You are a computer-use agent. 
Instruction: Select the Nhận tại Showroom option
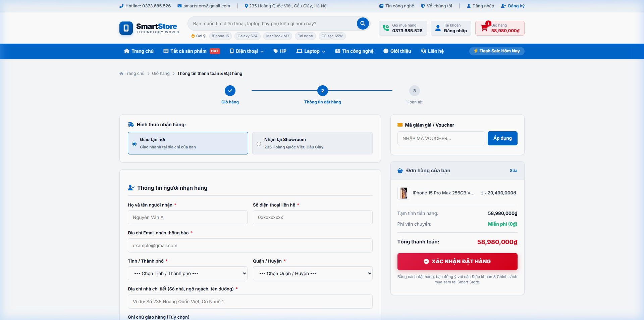312,143
